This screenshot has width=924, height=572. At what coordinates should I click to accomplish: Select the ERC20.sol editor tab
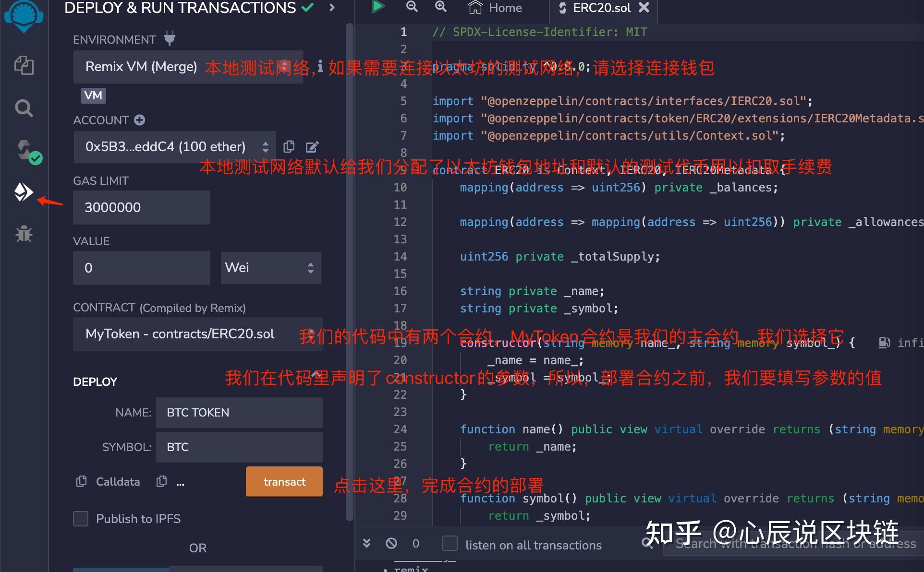point(600,8)
